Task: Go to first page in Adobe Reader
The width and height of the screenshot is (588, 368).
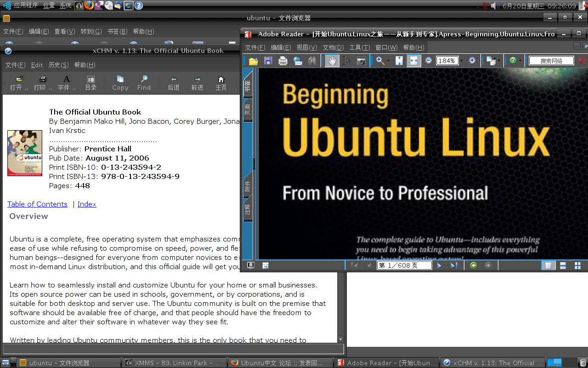Action: coord(354,265)
